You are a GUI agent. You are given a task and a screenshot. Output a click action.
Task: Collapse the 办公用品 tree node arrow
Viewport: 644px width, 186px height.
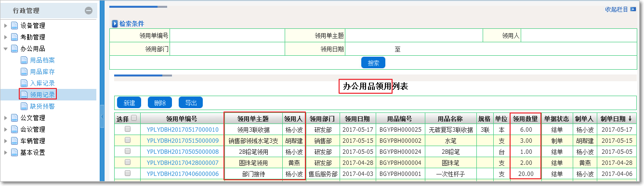click(x=6, y=49)
